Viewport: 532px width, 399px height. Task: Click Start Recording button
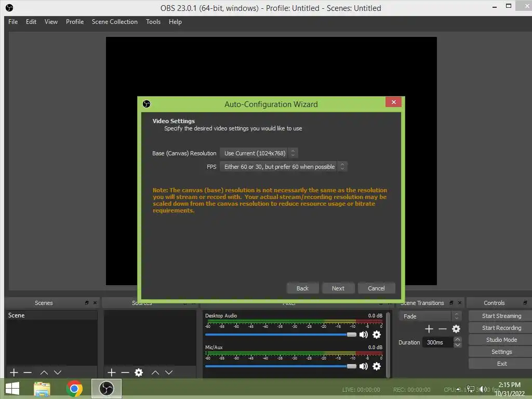point(501,328)
